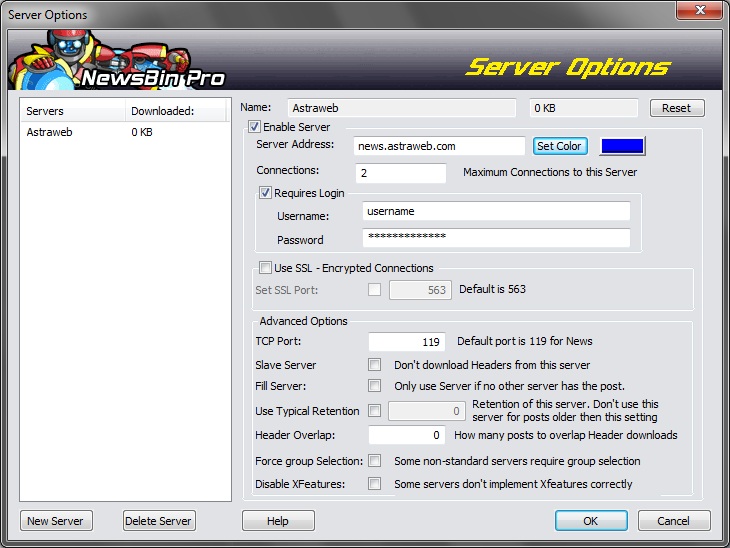Click the Typical Retention value field
Viewport: 730px width, 548px height.
pyautogui.click(x=427, y=411)
